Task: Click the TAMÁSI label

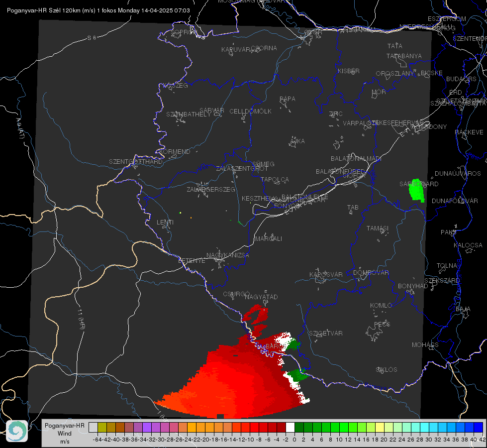Action: coord(378,228)
